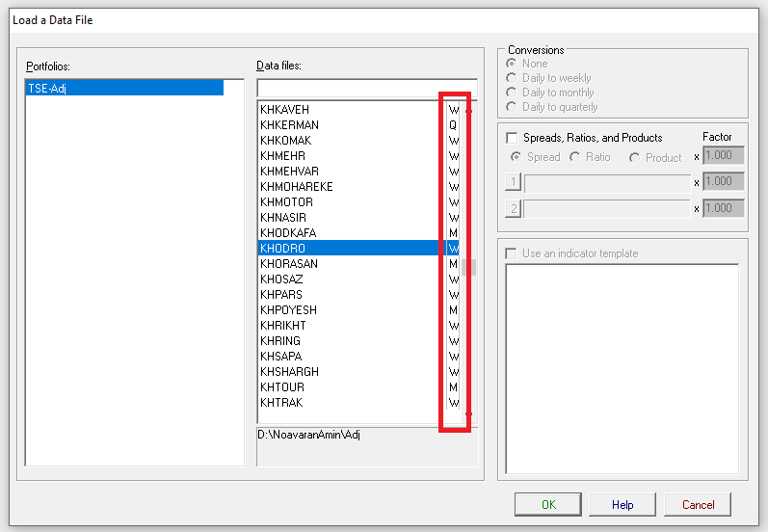Confirm with the OK button
The width and height of the screenshot is (768, 532).
[x=548, y=505]
